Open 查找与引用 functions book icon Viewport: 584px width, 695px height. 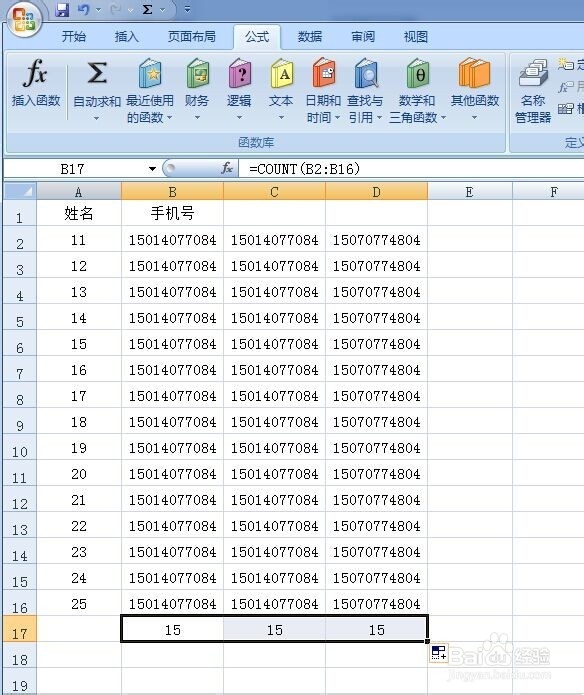click(x=366, y=74)
